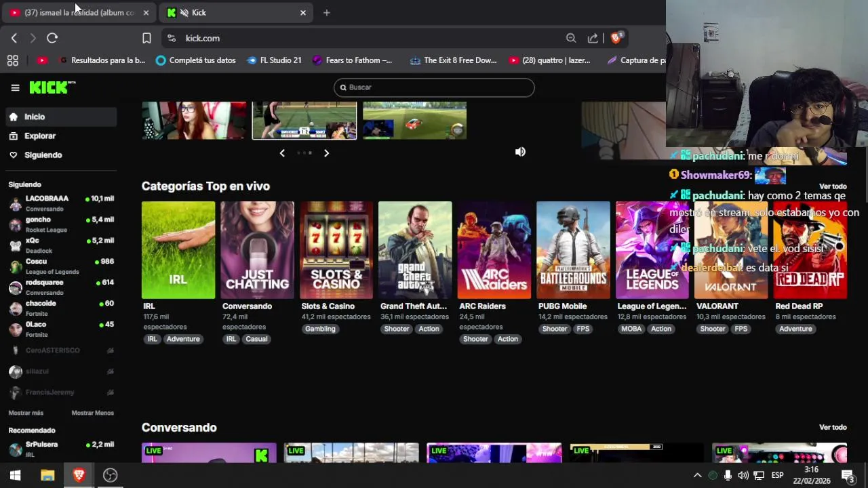This screenshot has height=488, width=868.
Task: Click the Buscar search field
Action: click(x=434, y=87)
